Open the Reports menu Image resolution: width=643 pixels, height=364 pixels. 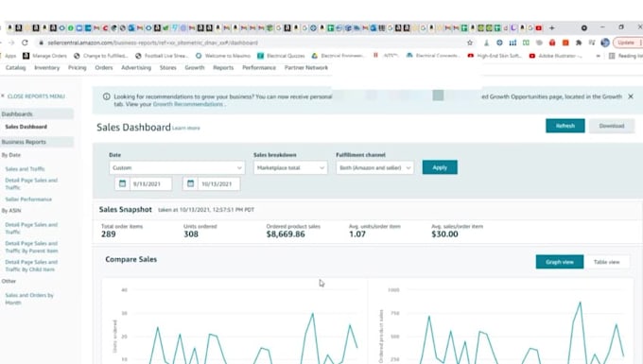click(x=223, y=68)
